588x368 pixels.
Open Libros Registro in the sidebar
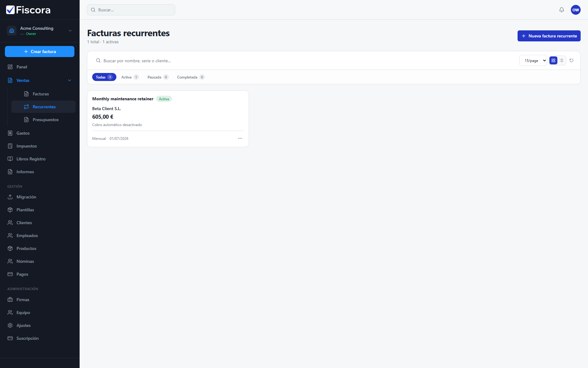[40, 159]
